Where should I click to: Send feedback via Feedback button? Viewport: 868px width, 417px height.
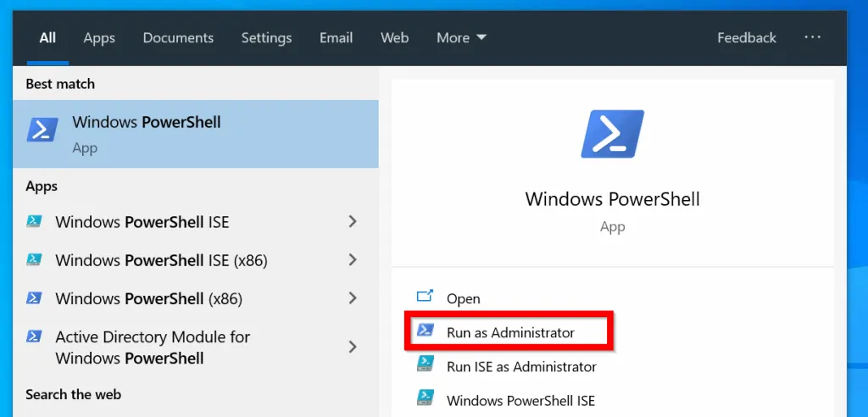coord(747,37)
